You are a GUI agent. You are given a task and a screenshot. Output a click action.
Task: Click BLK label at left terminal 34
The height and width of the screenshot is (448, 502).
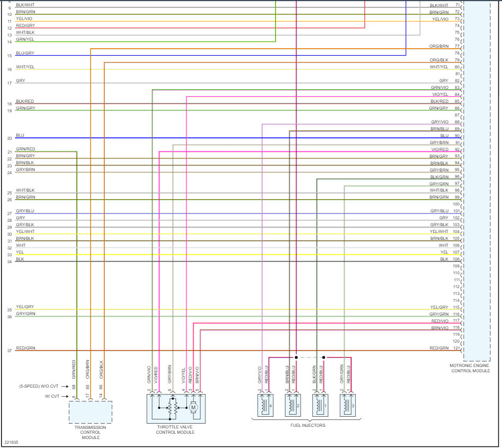[20, 259]
